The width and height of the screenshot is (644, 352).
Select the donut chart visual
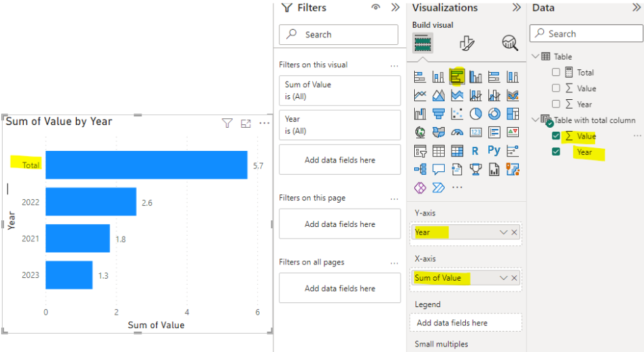494,113
